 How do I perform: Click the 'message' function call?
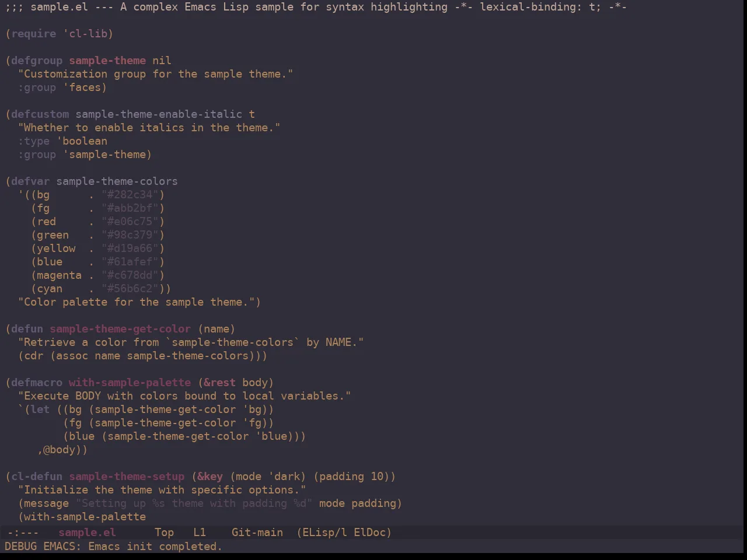click(47, 503)
